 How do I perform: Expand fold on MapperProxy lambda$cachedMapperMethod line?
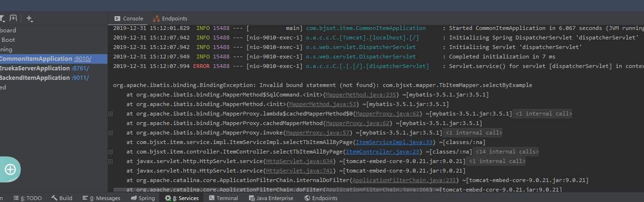(110, 114)
